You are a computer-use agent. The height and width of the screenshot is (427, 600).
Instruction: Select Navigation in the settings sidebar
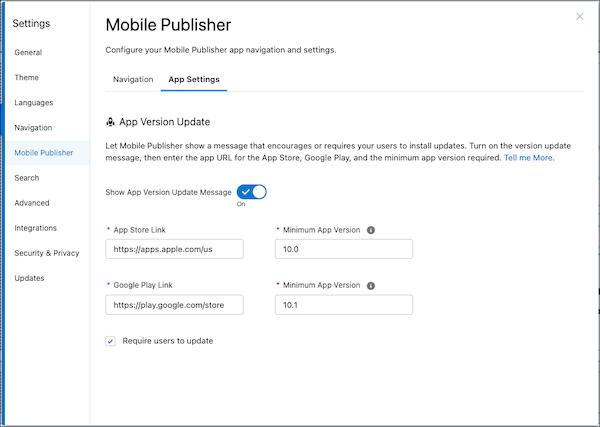[x=33, y=127]
